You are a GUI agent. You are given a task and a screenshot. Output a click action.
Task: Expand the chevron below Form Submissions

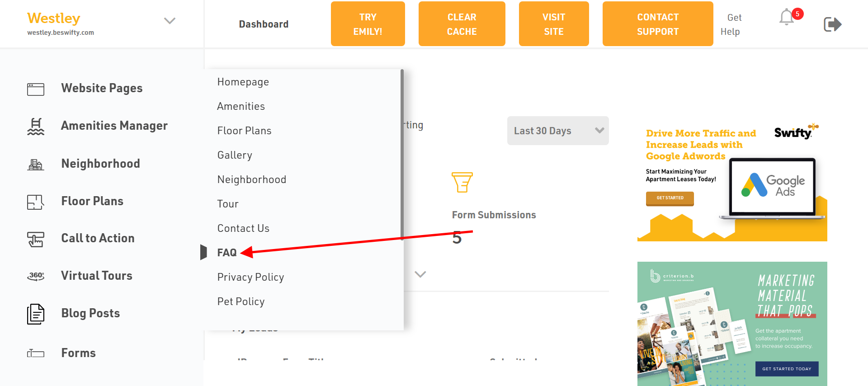point(420,274)
